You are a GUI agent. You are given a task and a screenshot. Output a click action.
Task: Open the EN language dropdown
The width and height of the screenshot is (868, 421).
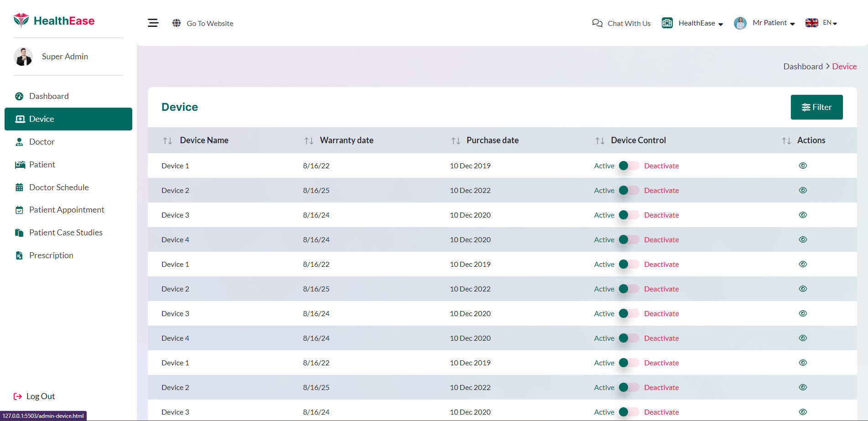pyautogui.click(x=830, y=23)
